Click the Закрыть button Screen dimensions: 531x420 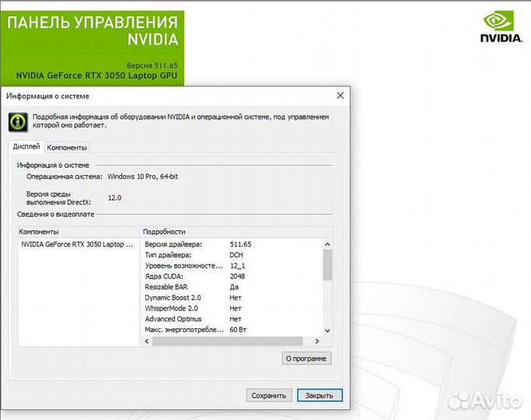(x=320, y=395)
